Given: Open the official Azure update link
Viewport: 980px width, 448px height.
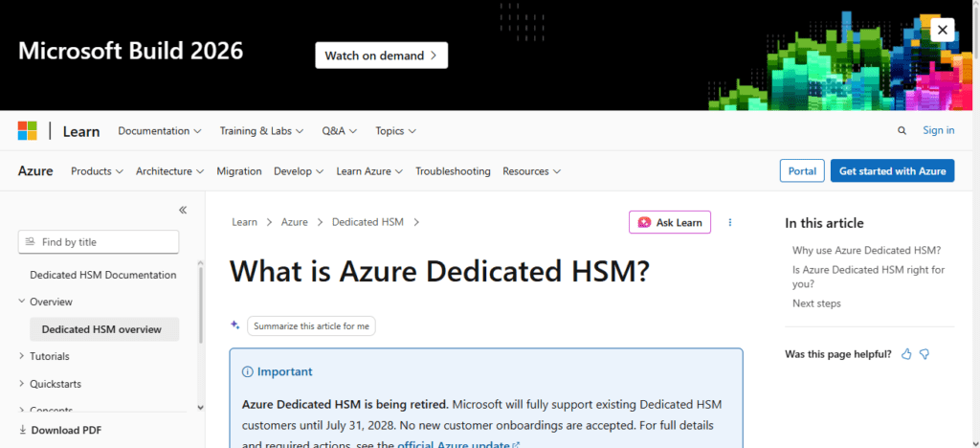Looking at the screenshot, I should point(458,445).
